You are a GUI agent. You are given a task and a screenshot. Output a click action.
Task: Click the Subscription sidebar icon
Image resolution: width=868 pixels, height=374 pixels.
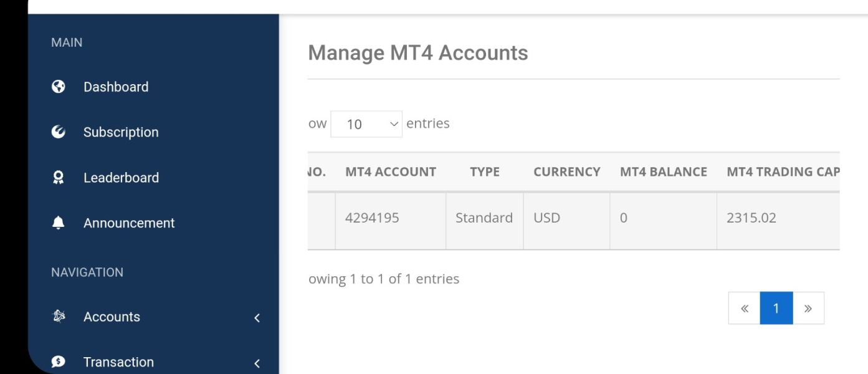(59, 132)
